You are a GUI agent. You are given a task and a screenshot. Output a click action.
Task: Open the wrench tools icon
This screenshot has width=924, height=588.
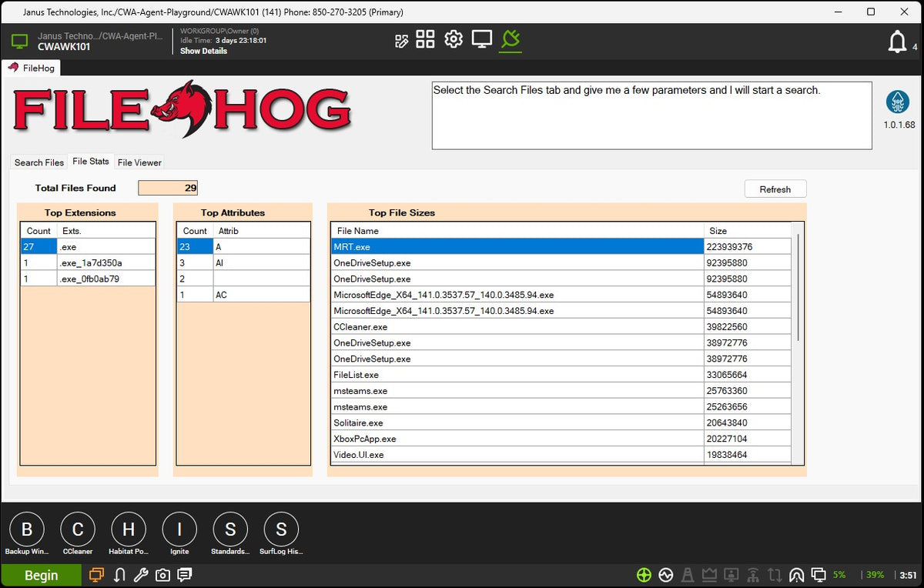coord(141,575)
